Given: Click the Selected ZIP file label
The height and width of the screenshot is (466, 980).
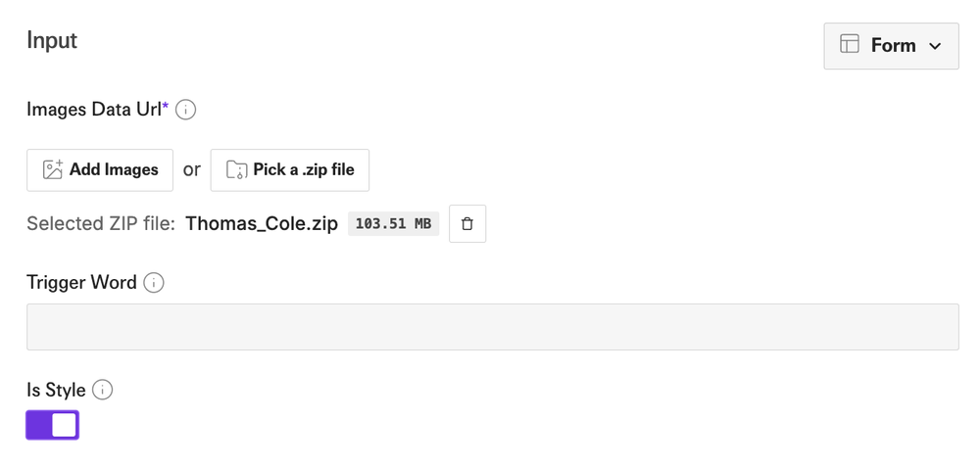Looking at the screenshot, I should 101,224.
